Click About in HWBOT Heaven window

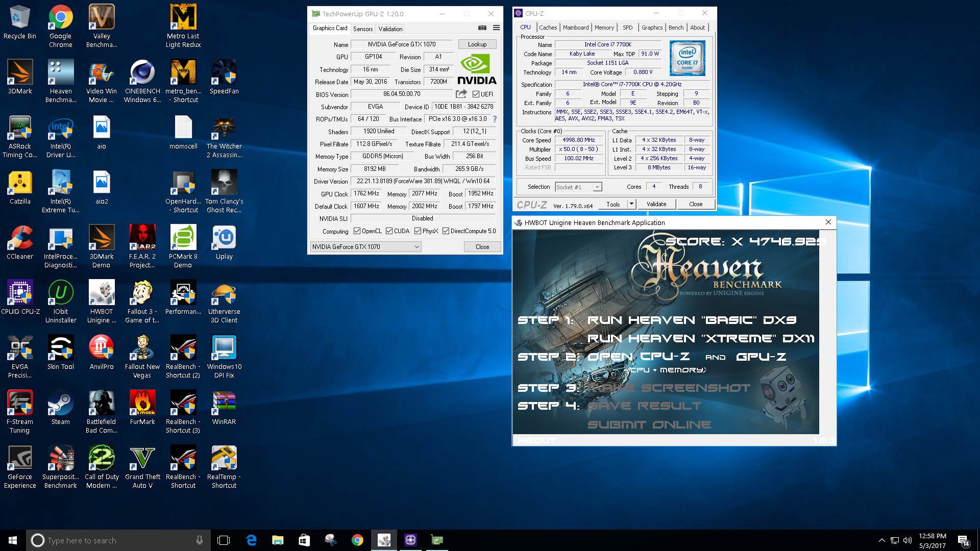(x=536, y=440)
